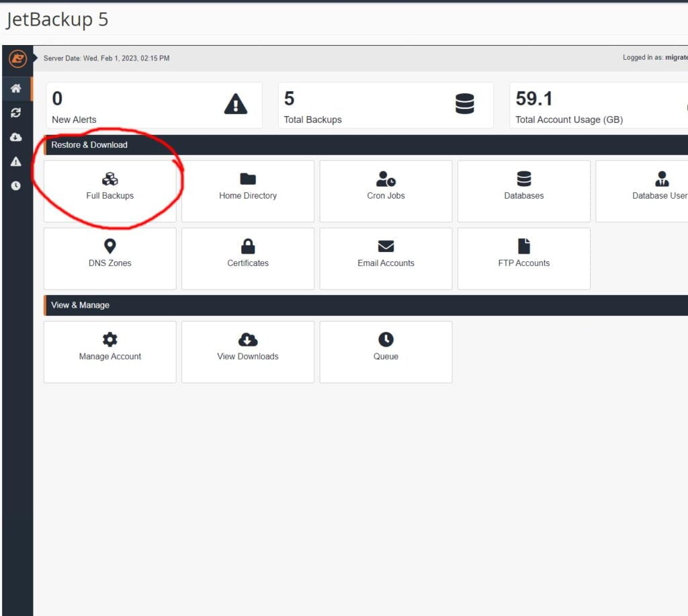Click the Restore & Download section header
This screenshot has width=688, height=616.
click(x=366, y=145)
